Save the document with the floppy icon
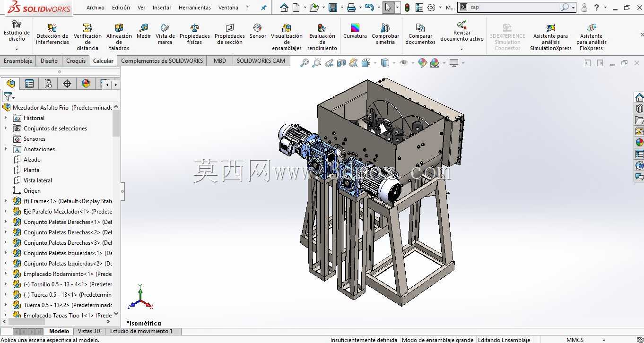The height and width of the screenshot is (343, 644). [x=332, y=8]
